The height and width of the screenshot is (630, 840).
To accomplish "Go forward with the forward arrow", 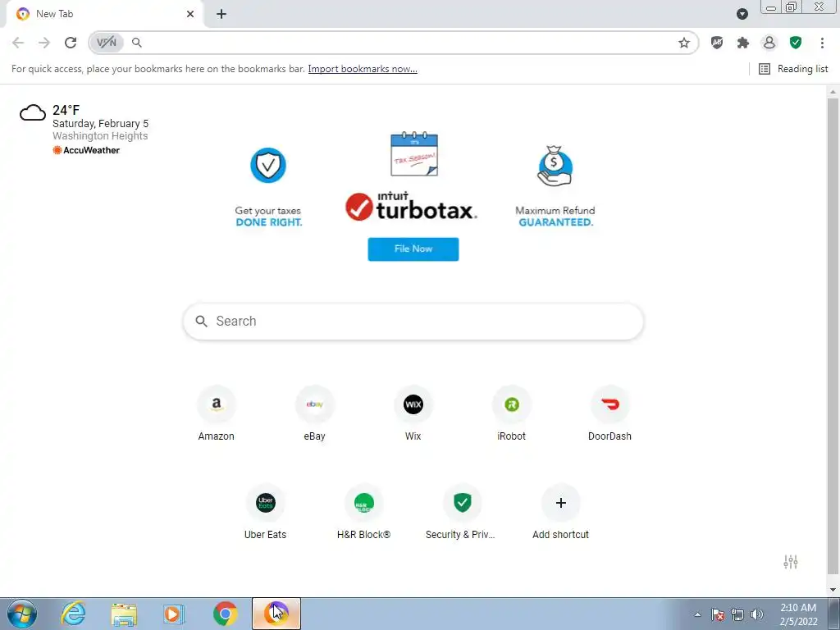I will point(44,43).
